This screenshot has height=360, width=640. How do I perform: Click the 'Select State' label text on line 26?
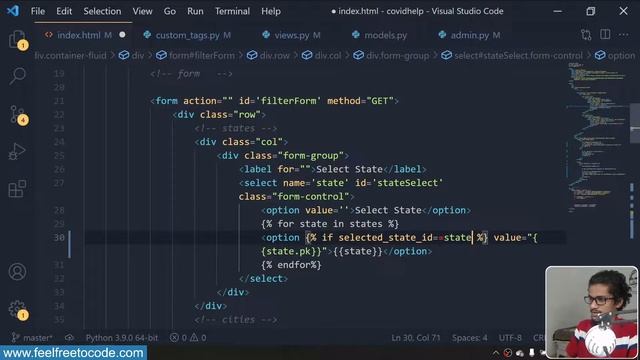pos(349,169)
